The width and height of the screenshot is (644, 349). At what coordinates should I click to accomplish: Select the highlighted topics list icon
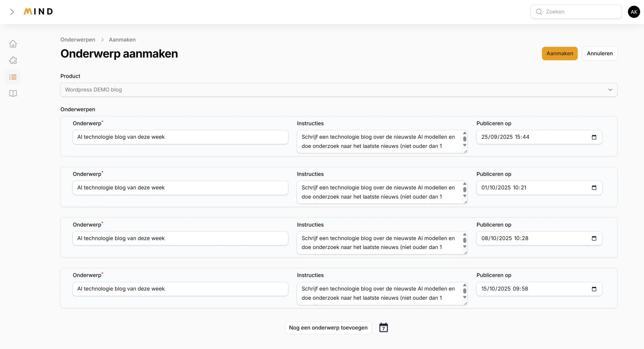coord(13,77)
